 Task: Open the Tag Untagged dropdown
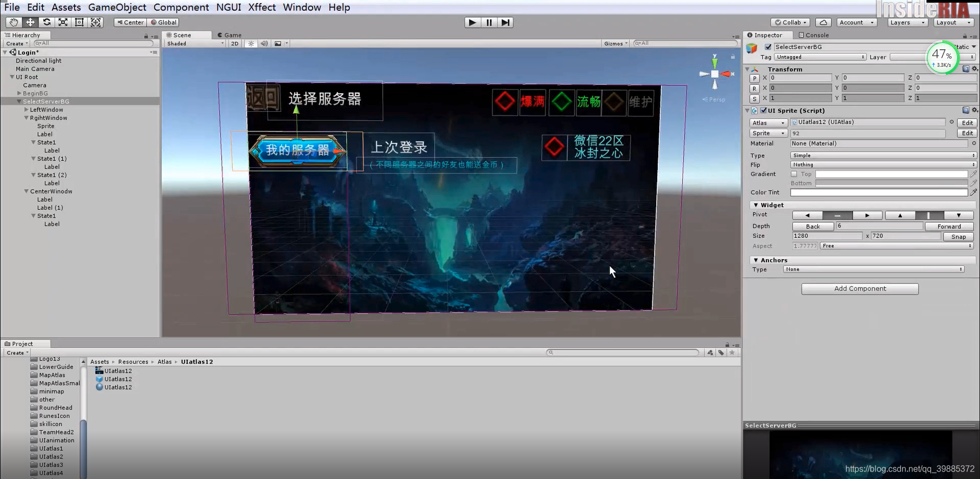[820, 57]
